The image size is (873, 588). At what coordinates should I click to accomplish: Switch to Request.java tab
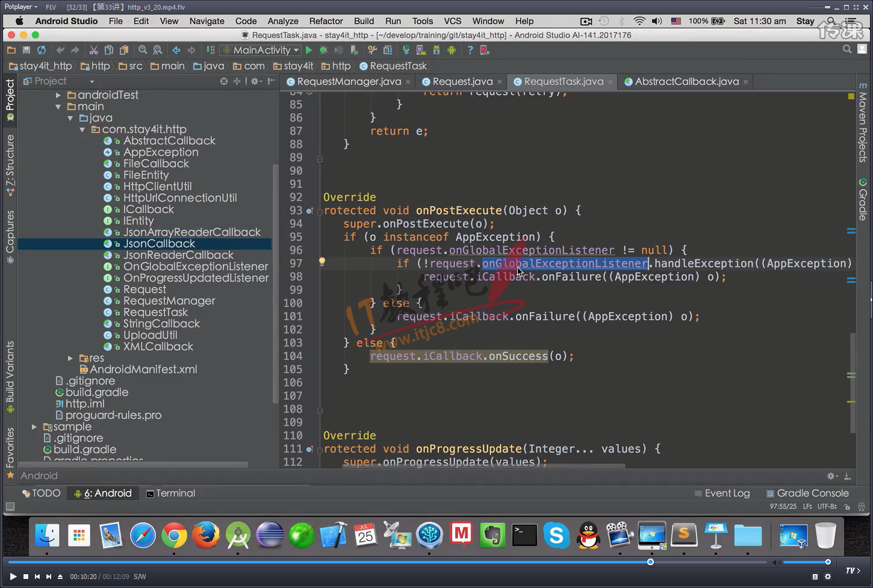[462, 82]
